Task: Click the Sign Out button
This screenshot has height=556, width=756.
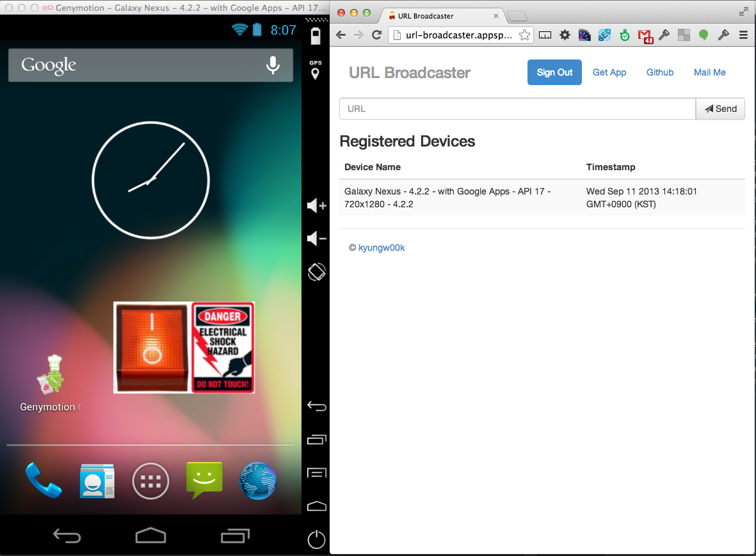Action: 554,72
